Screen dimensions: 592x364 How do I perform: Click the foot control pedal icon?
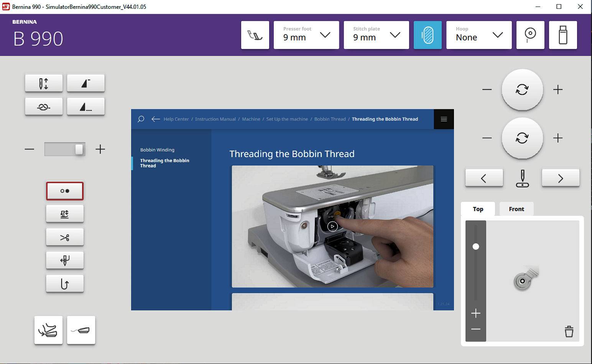[48, 330]
